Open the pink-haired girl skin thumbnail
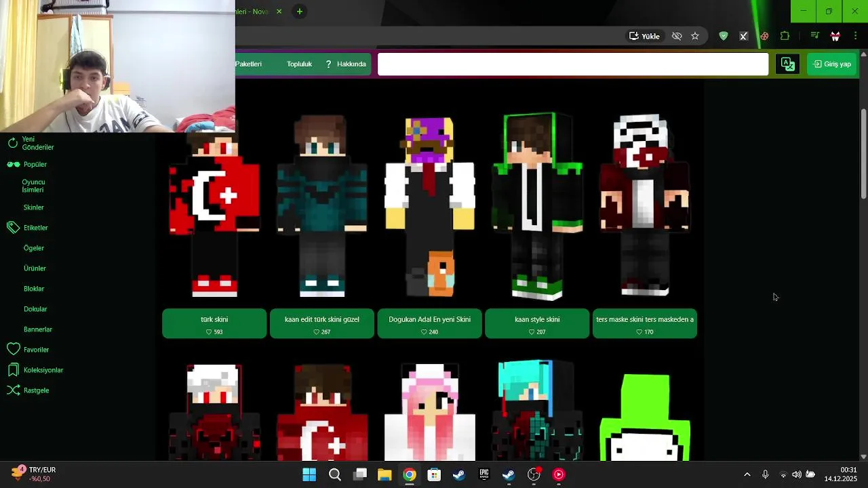The height and width of the screenshot is (488, 868). [x=430, y=411]
